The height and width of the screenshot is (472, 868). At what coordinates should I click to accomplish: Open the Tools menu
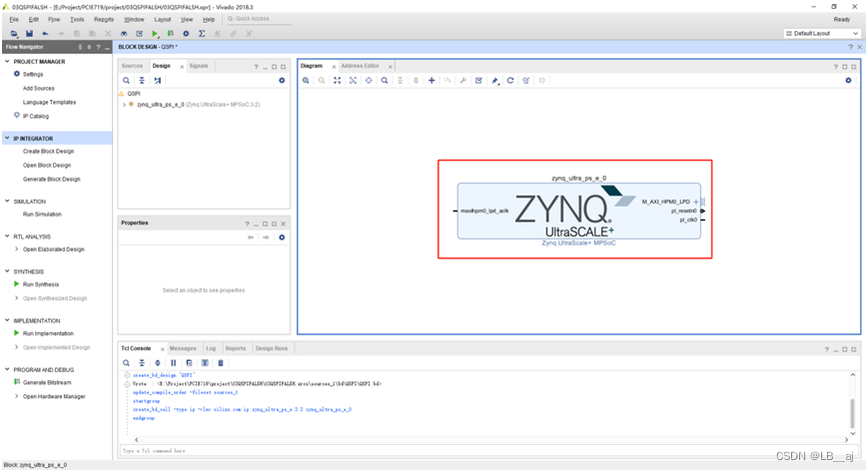77,19
